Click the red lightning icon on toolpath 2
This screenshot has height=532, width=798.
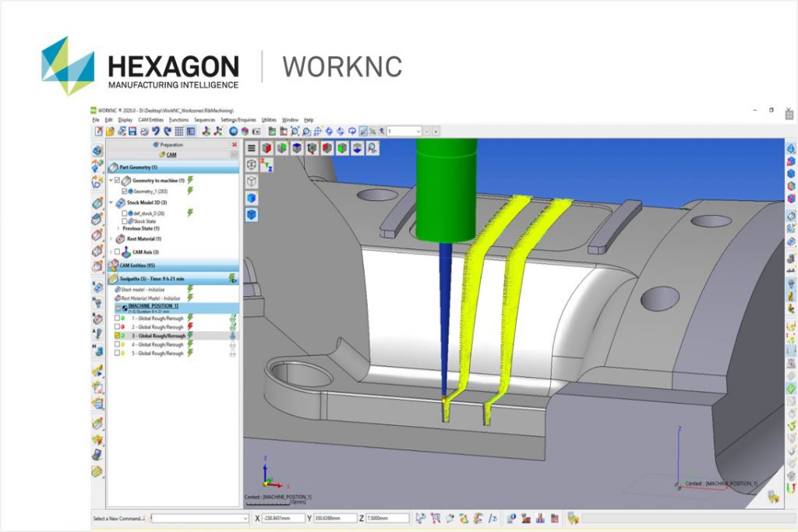[x=190, y=326]
